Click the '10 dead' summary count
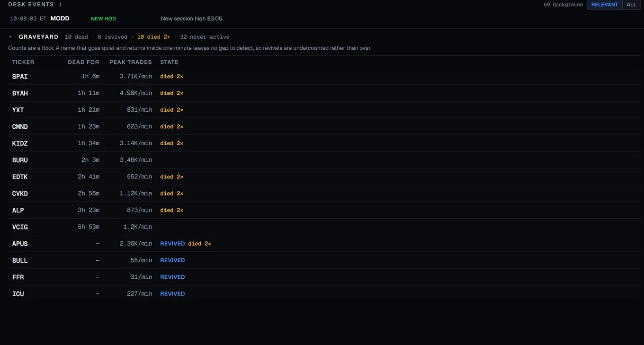This screenshot has height=345, width=644. 76,37
